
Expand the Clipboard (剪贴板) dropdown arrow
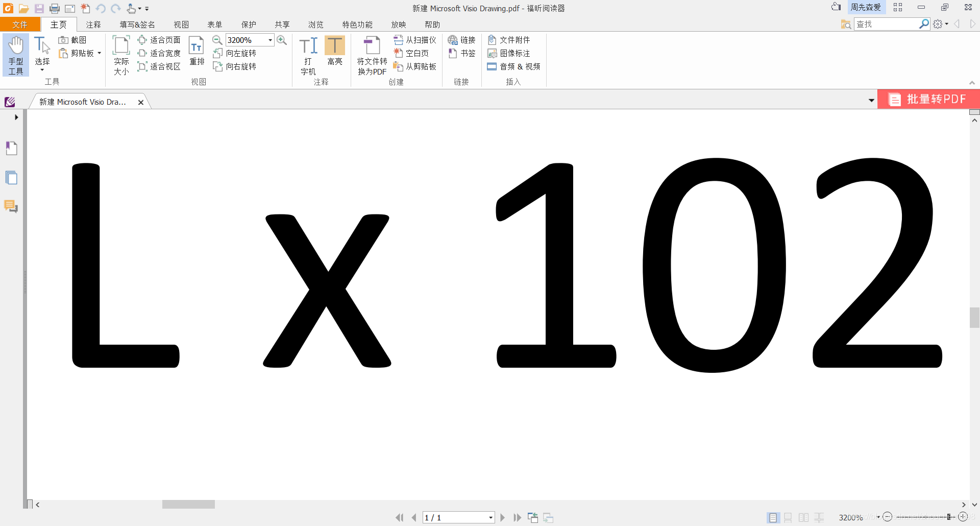point(100,53)
